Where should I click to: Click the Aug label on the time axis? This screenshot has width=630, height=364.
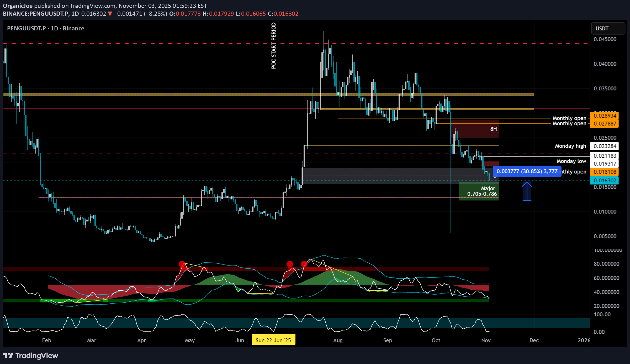coord(338,340)
